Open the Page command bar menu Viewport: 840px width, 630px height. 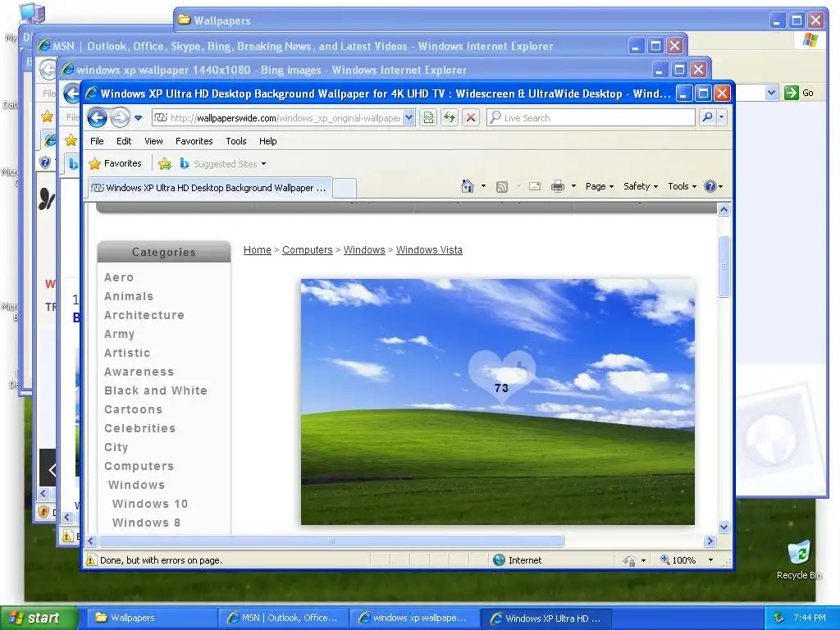599,186
